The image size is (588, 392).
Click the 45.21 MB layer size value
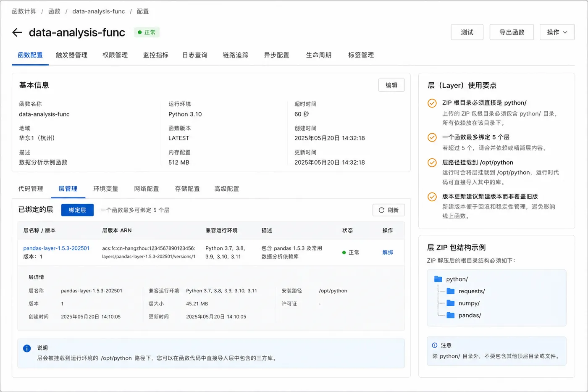tap(197, 304)
